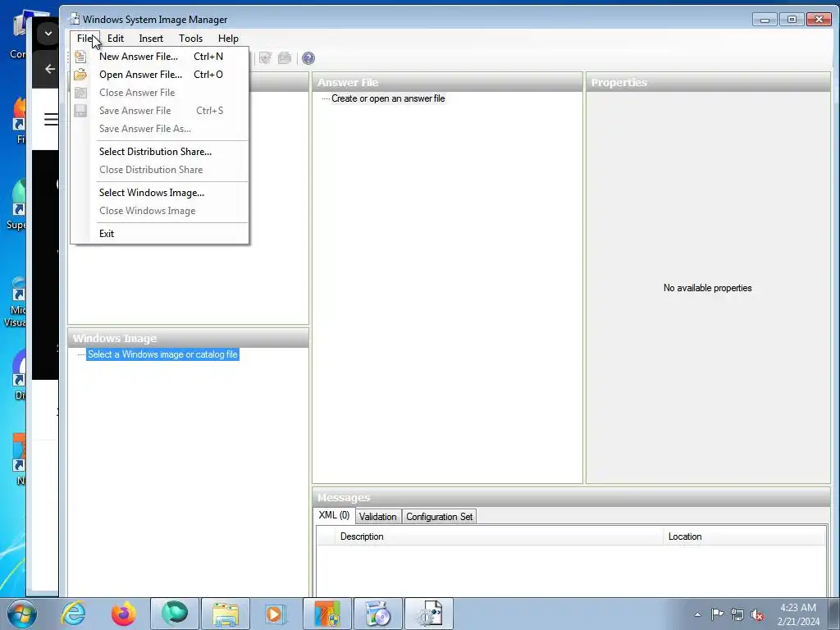Click the Location column header

click(x=745, y=536)
